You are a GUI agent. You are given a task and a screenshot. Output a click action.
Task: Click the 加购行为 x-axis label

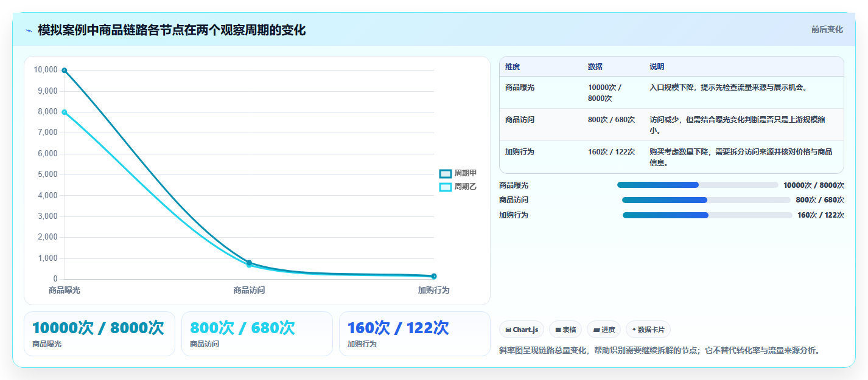point(433,291)
